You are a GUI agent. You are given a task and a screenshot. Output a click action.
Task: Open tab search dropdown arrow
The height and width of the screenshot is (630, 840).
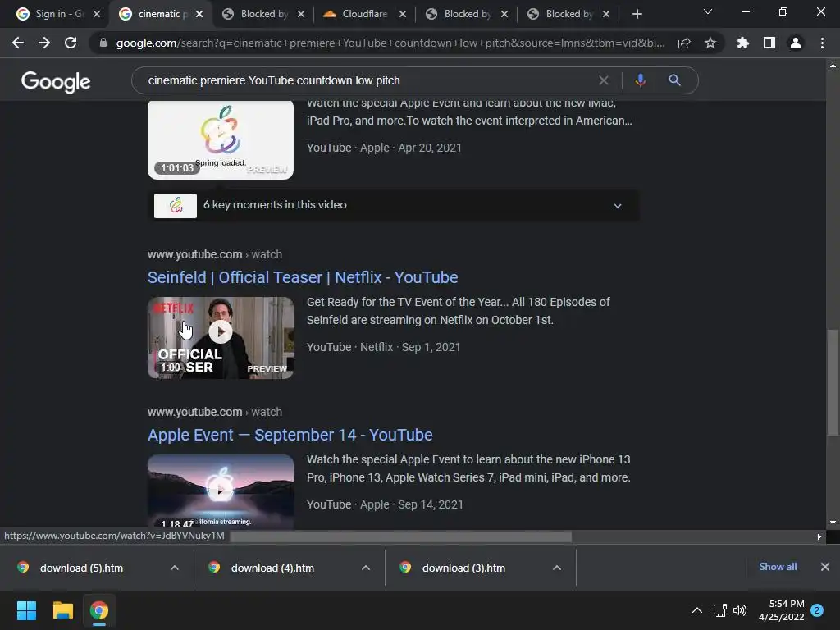(x=708, y=11)
